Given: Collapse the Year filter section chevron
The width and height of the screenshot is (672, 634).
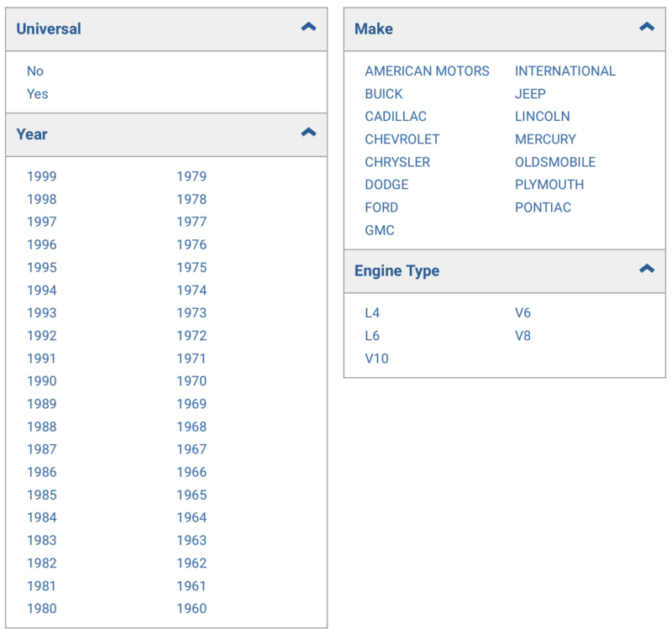Looking at the screenshot, I should tap(308, 132).
